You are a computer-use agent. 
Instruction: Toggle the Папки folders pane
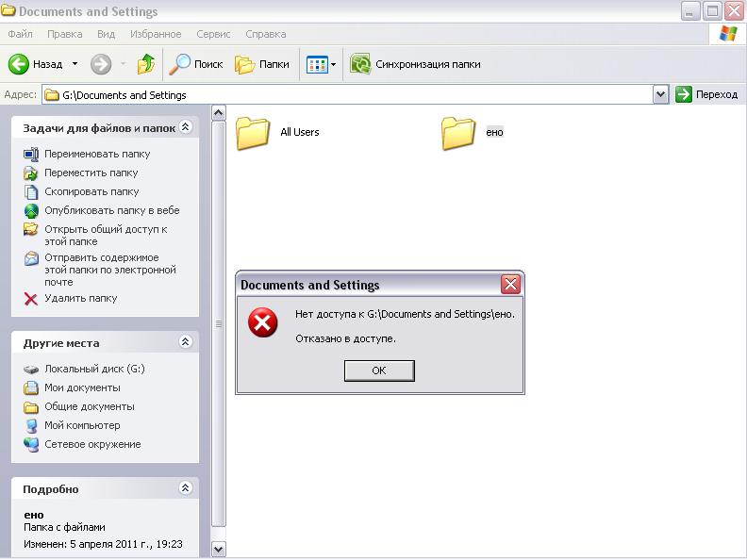262,64
